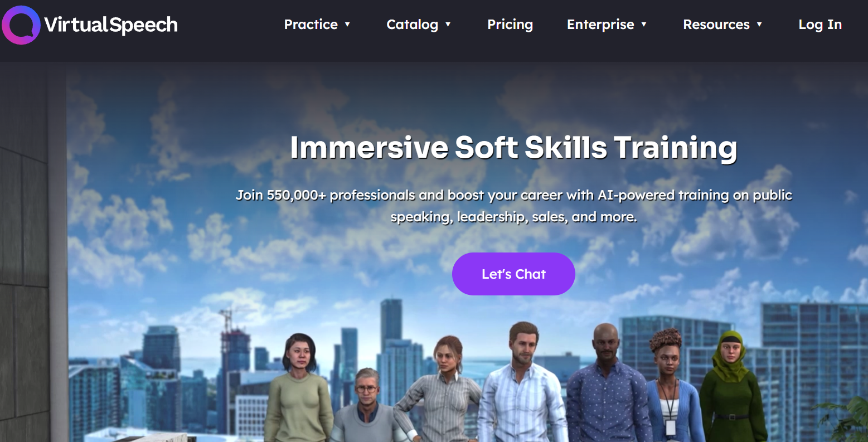The width and height of the screenshot is (868, 442).
Task: Click the purple Let's Chat button
Action: [513, 274]
